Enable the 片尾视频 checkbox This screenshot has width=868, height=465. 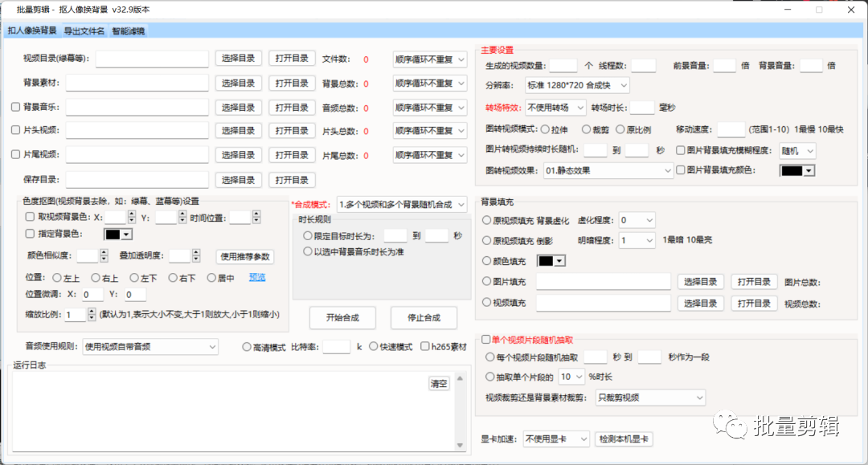[15, 155]
